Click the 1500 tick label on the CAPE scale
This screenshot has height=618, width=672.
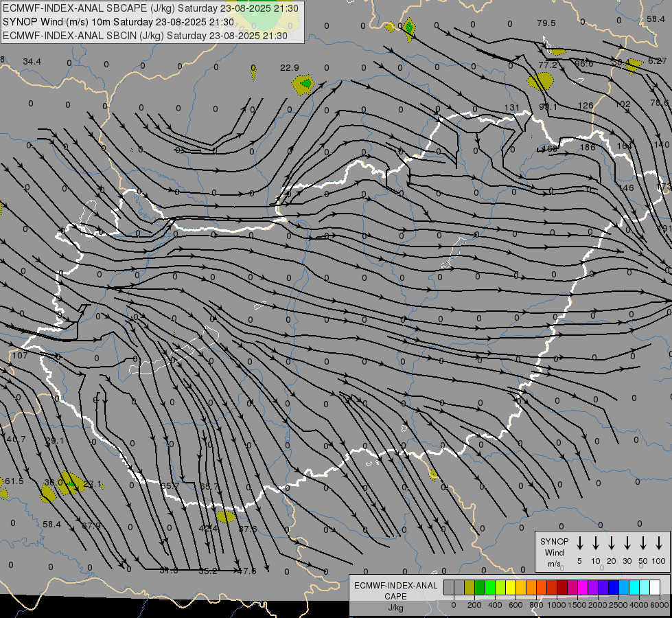click(x=577, y=605)
